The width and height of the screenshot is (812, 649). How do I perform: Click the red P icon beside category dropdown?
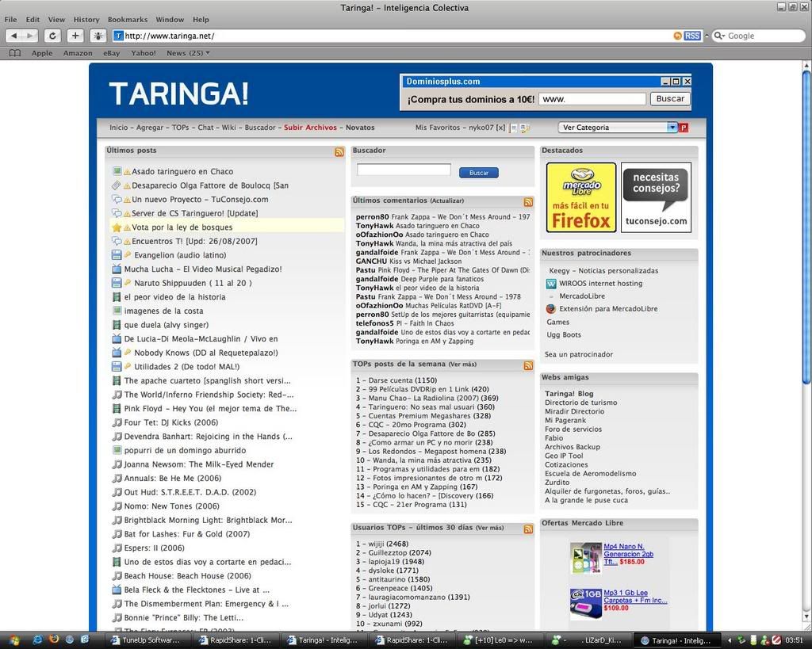[684, 128]
